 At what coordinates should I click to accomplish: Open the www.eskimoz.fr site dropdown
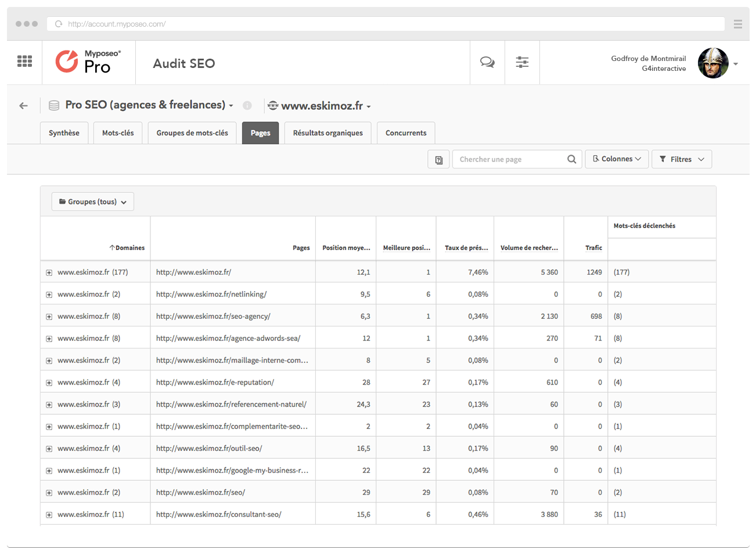(369, 107)
